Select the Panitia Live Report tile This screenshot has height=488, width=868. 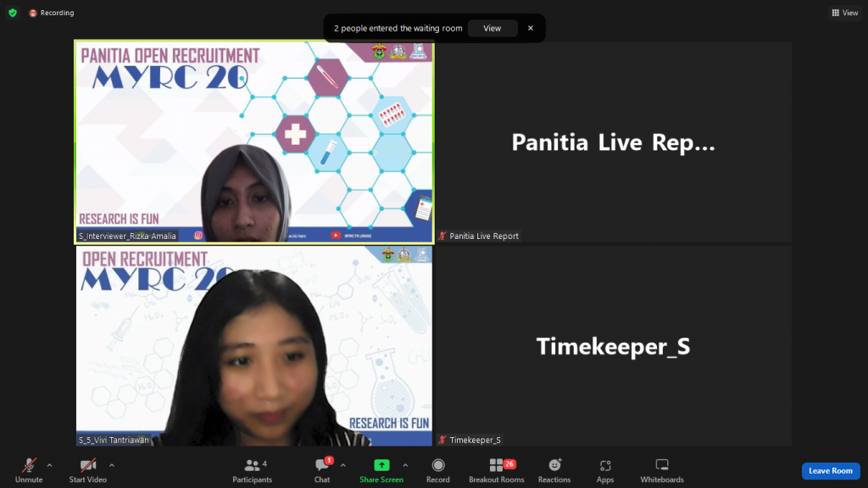pos(614,142)
